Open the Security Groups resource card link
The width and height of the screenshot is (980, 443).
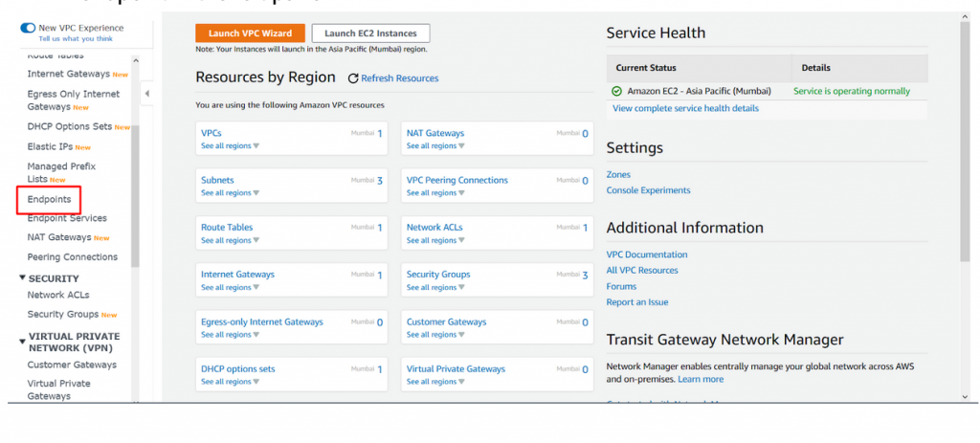pyautogui.click(x=438, y=275)
